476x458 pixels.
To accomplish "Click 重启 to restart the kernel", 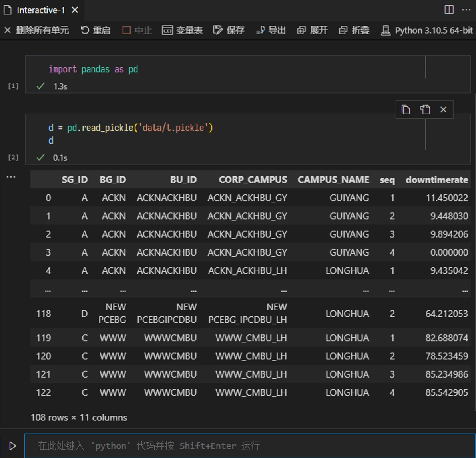I will (96, 30).
